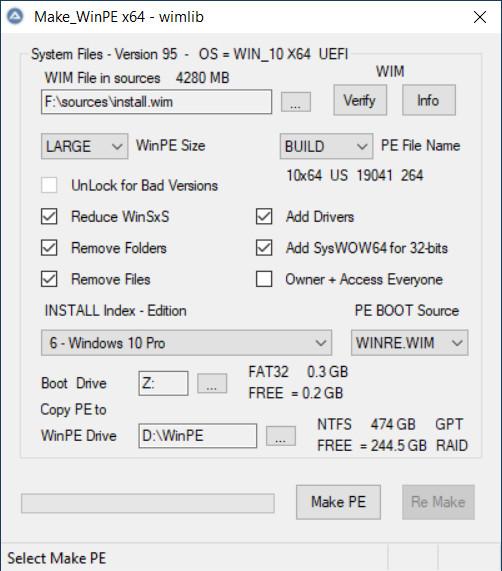Viewport: 502px width, 571px height.
Task: Show WIM Info
Action: coord(428,100)
